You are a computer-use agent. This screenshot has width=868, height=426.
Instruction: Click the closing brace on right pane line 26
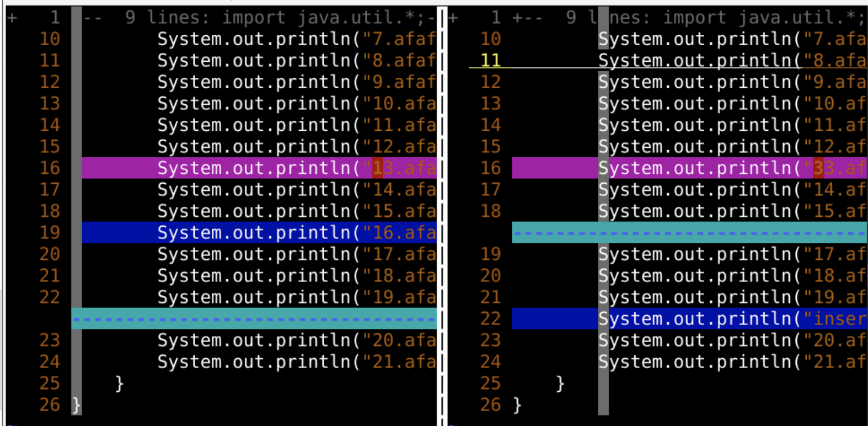point(517,405)
